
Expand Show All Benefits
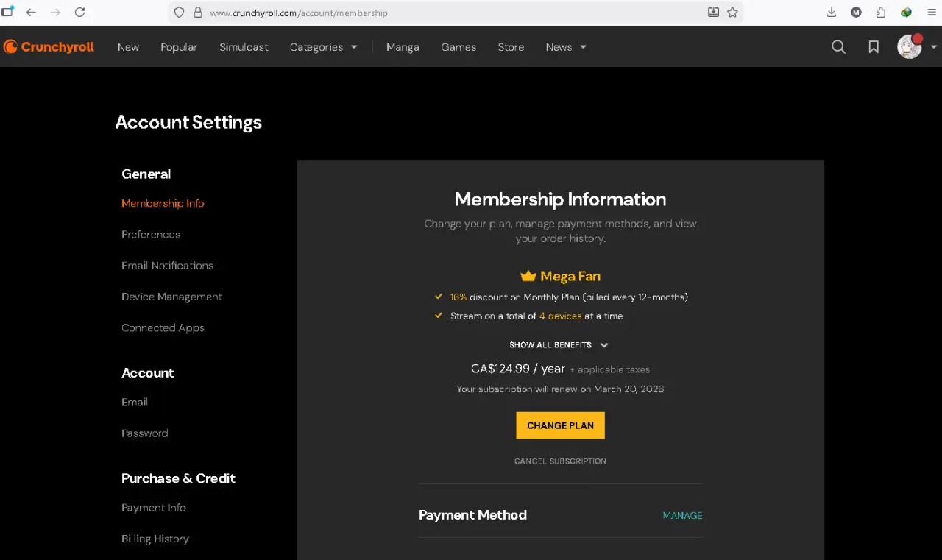[559, 345]
